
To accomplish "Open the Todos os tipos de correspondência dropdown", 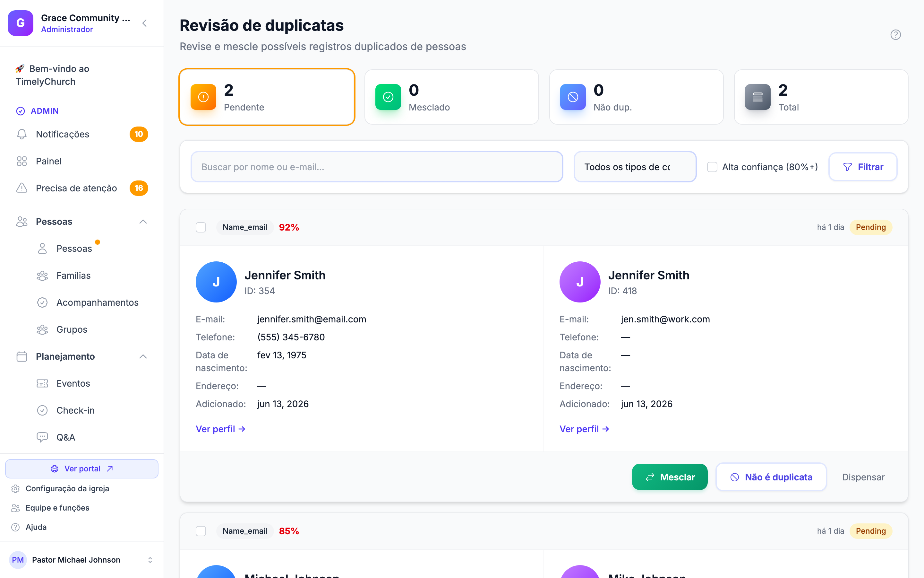I will [x=635, y=167].
